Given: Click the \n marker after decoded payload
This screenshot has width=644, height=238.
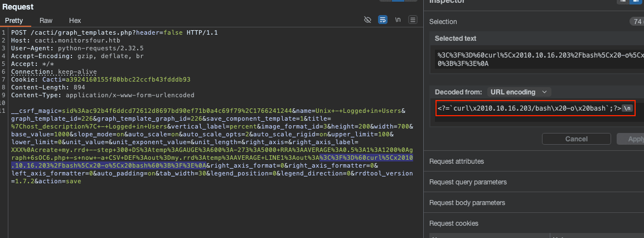Looking at the screenshot, I should (627, 108).
